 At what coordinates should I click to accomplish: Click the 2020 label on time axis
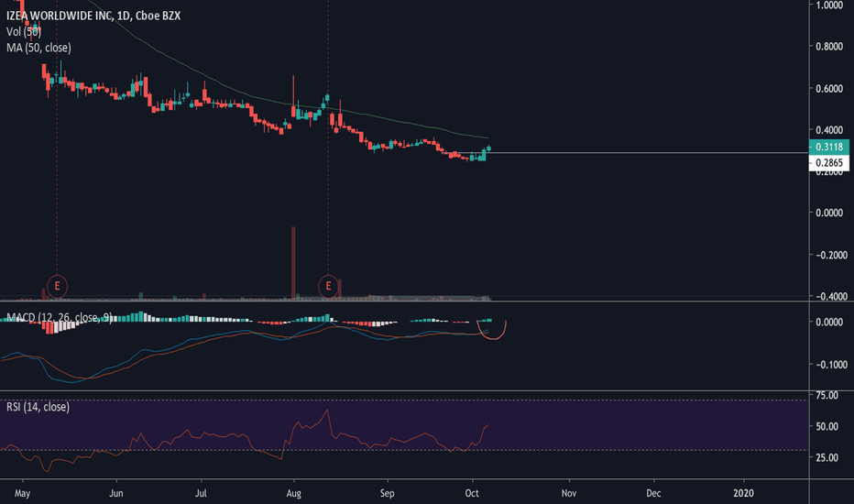[x=743, y=493]
